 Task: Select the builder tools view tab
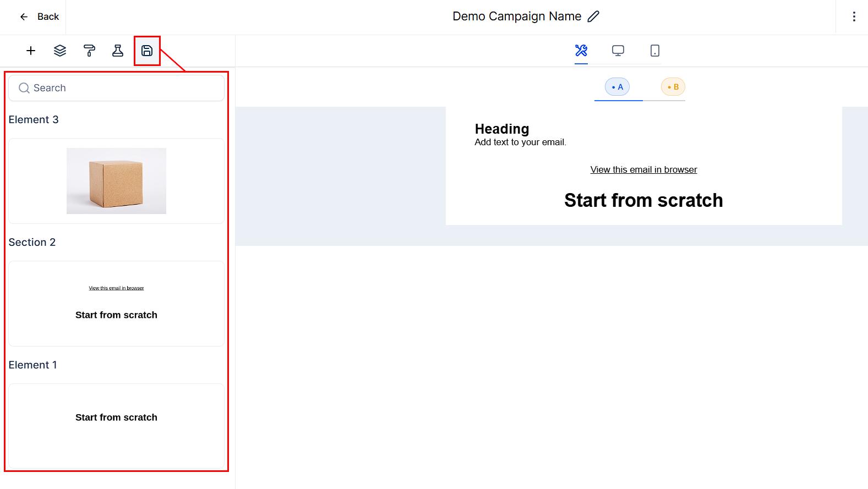tap(581, 51)
